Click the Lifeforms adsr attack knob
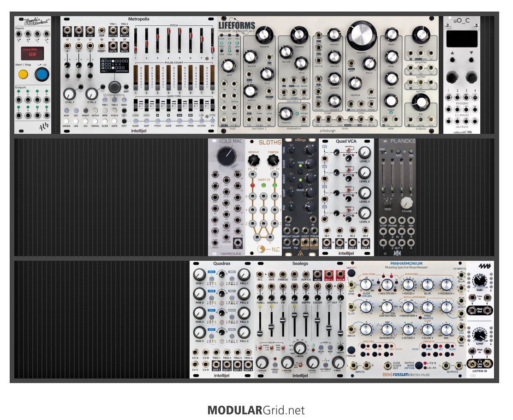The height and width of the screenshot is (420, 513). coord(391,34)
